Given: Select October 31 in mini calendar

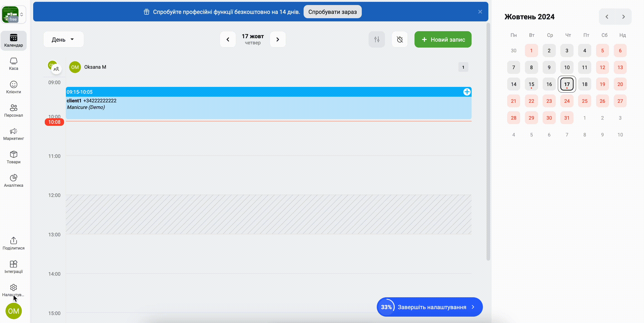Looking at the screenshot, I should click(567, 118).
